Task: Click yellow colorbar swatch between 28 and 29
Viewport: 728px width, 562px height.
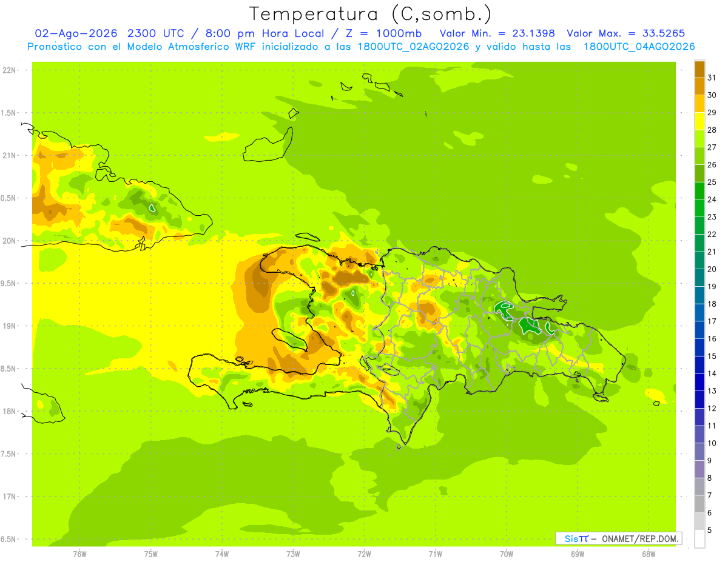Action: pyautogui.click(x=699, y=121)
